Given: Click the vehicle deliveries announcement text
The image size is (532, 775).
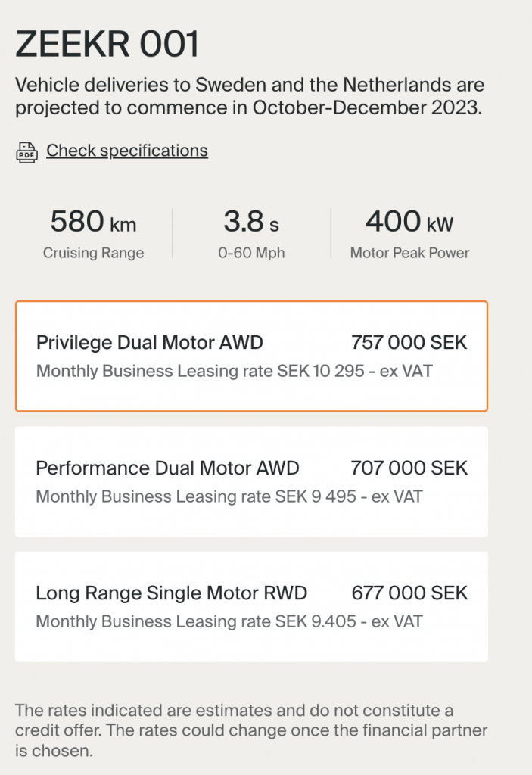Looking at the screenshot, I should click(x=250, y=96).
